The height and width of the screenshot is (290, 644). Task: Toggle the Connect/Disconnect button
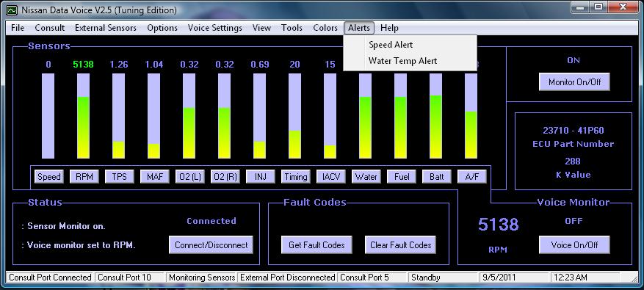point(211,244)
